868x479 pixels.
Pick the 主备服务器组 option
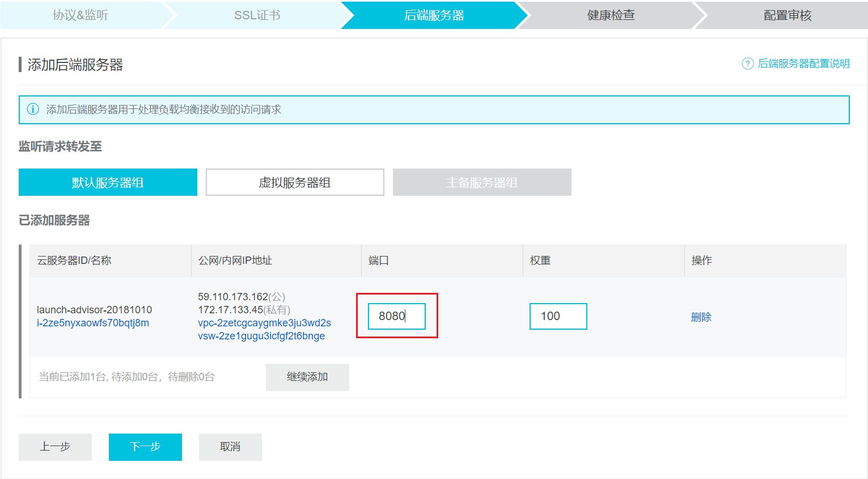482,182
